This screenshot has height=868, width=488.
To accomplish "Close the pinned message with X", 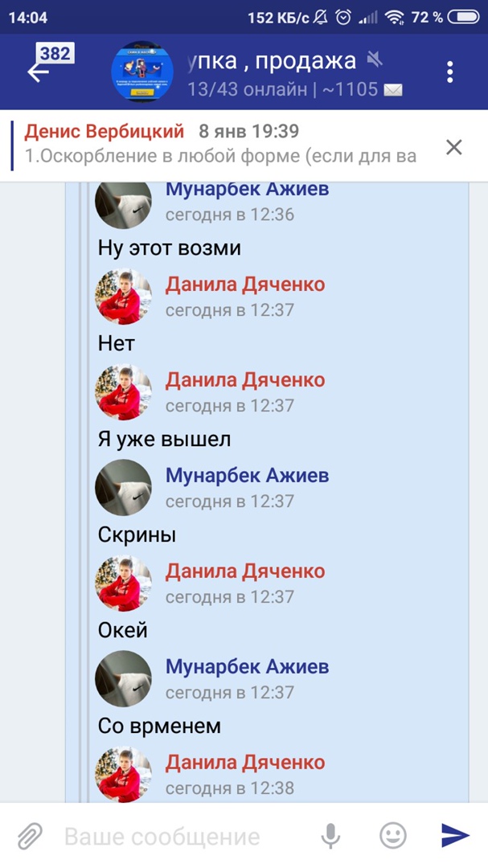I will click(453, 147).
